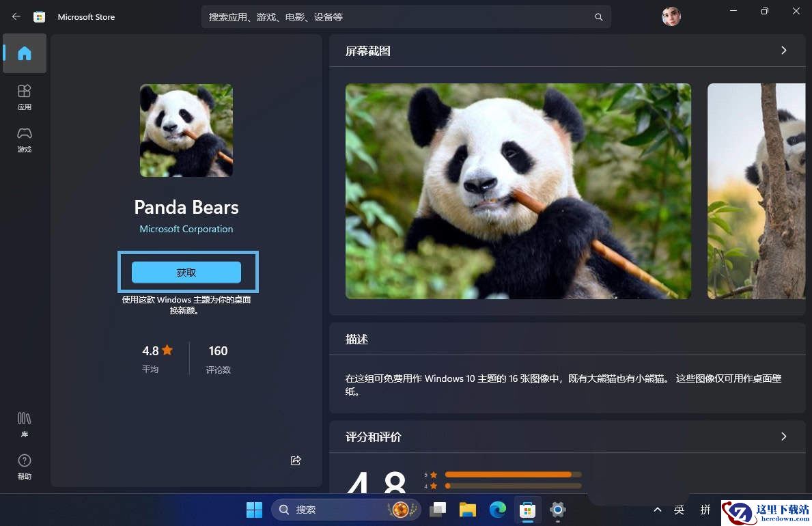Minimize the Microsoft Store window

click(733, 11)
